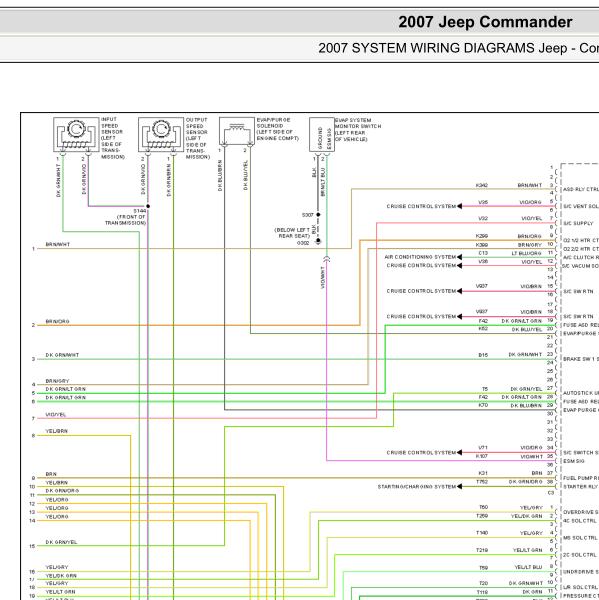This screenshot has height=600, width=599.
Task: Click the '2C SOL CTRL' pin label
Action: 580,555
